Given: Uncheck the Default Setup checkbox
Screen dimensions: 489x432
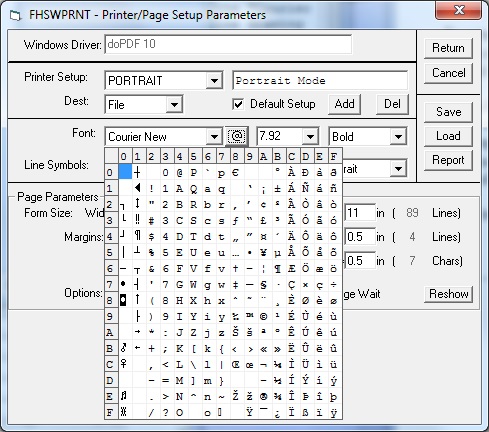Looking at the screenshot, I should pos(238,104).
